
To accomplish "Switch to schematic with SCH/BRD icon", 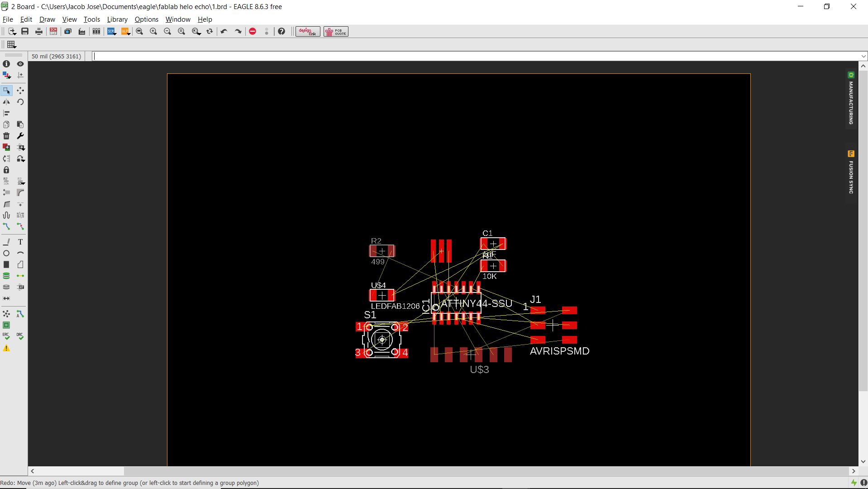I will click(53, 31).
